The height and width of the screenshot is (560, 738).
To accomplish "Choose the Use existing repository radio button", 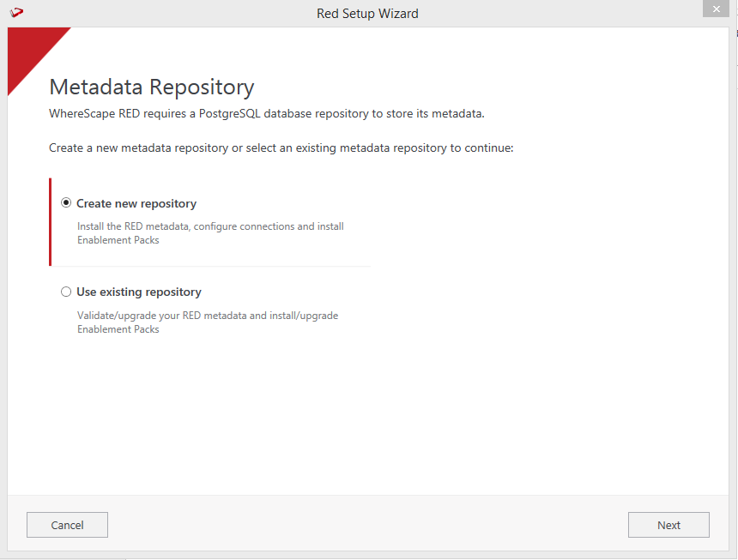I will pos(66,292).
